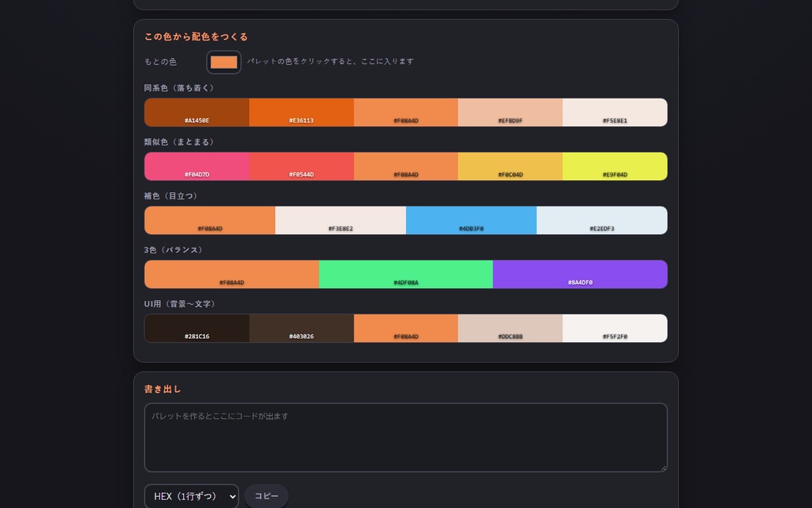The width and height of the screenshot is (812, 508).
Task: Click the 類似色（まとまる） label
Action: point(179,142)
